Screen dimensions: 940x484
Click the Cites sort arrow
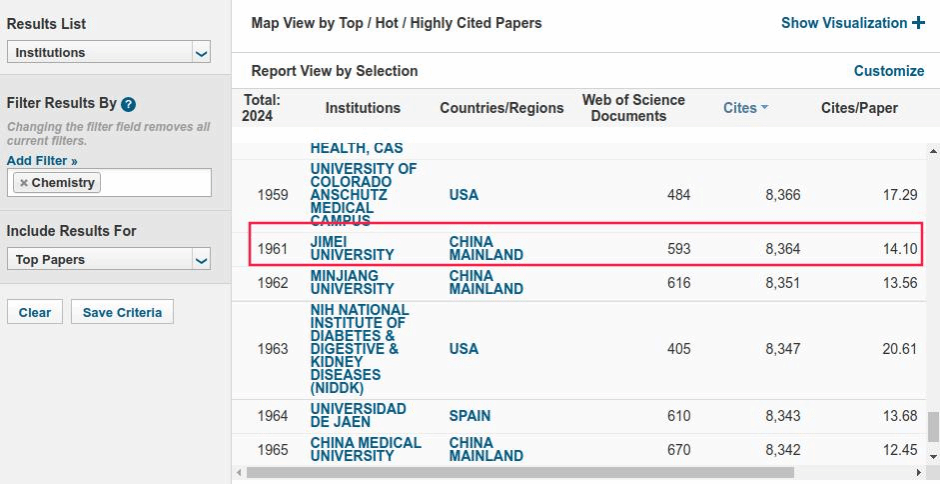765,108
